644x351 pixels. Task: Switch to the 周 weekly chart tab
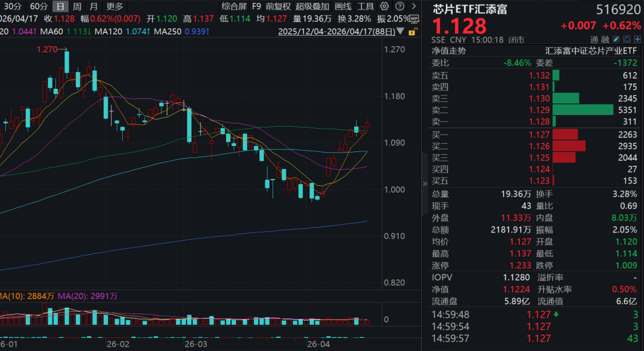tap(77, 7)
